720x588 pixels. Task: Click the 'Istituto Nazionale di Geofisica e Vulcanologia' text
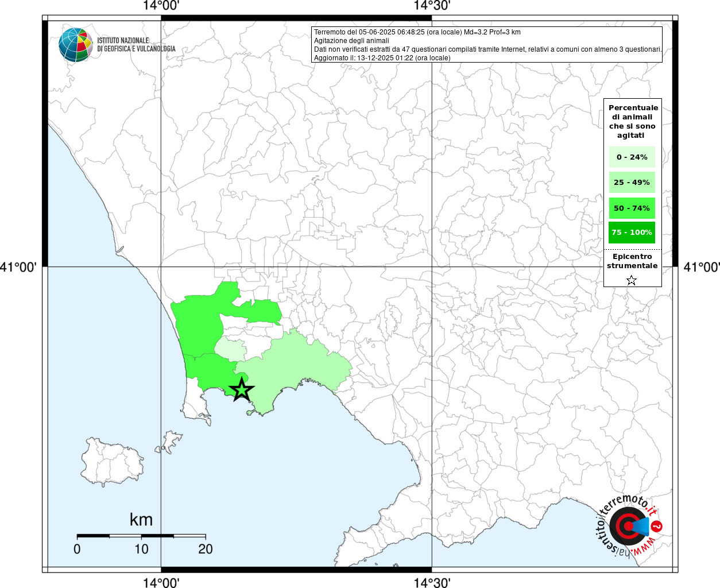coord(136,45)
